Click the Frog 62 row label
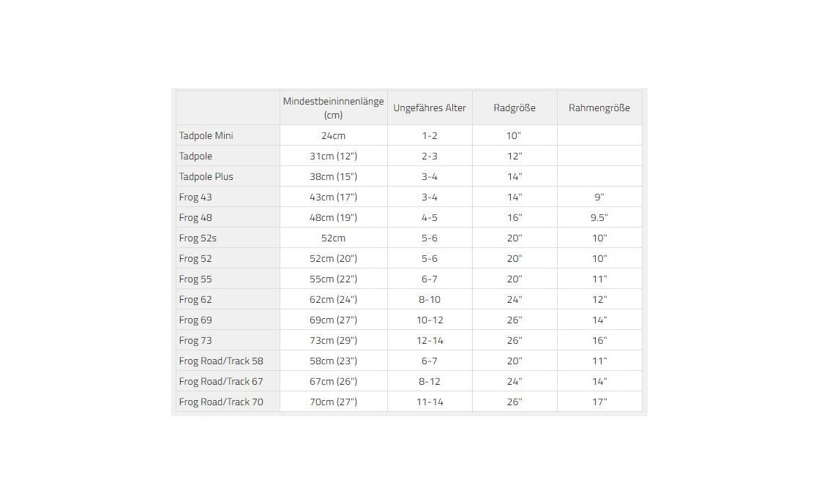Image resolution: width=819 pixels, height=504 pixels. (x=195, y=299)
